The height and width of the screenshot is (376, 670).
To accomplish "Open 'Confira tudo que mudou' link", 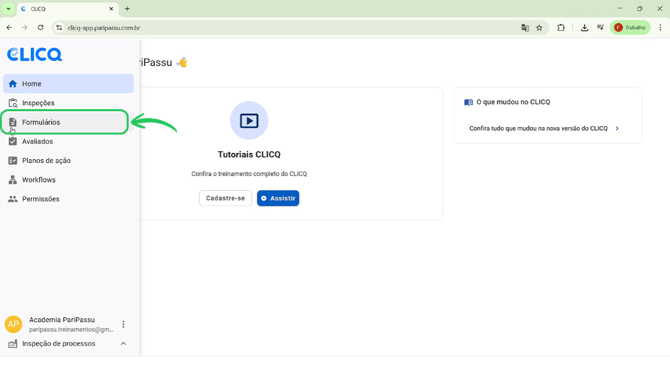I will (x=538, y=128).
